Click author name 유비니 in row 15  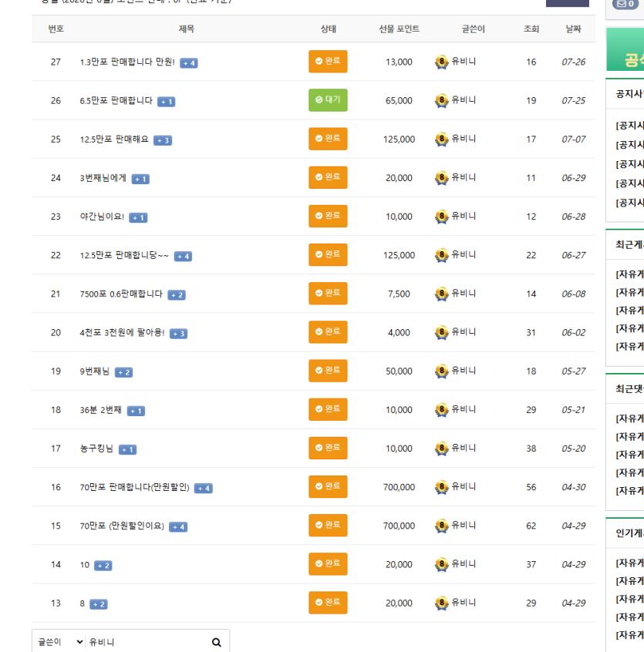(x=464, y=526)
